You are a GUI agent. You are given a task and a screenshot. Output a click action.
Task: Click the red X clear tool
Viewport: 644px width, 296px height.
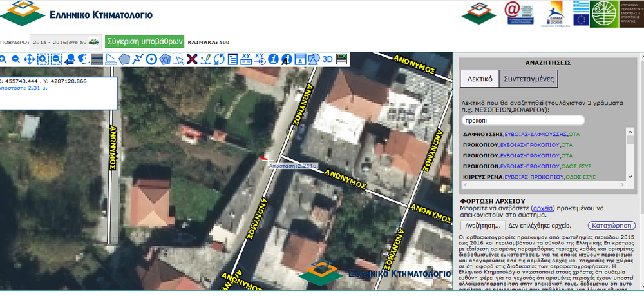tap(192, 59)
